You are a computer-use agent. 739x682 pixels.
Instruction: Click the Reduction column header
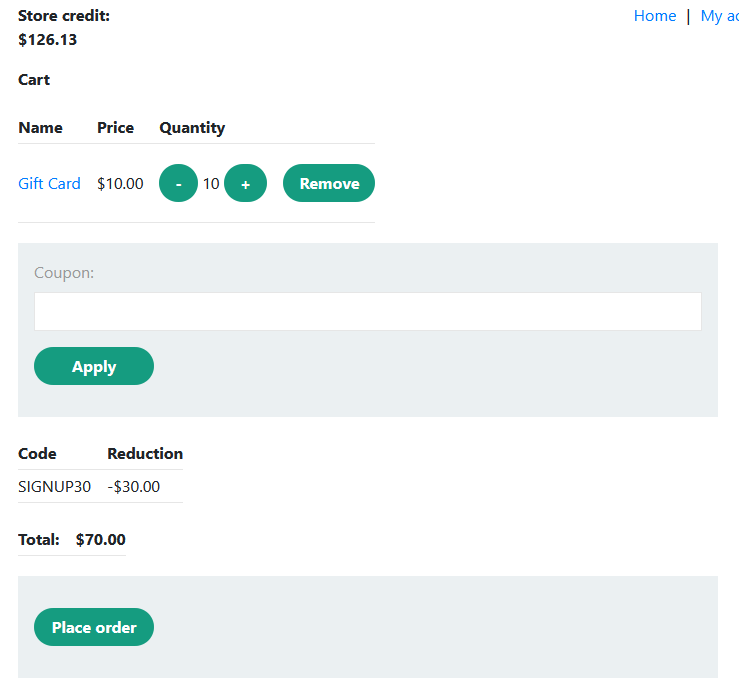(145, 454)
